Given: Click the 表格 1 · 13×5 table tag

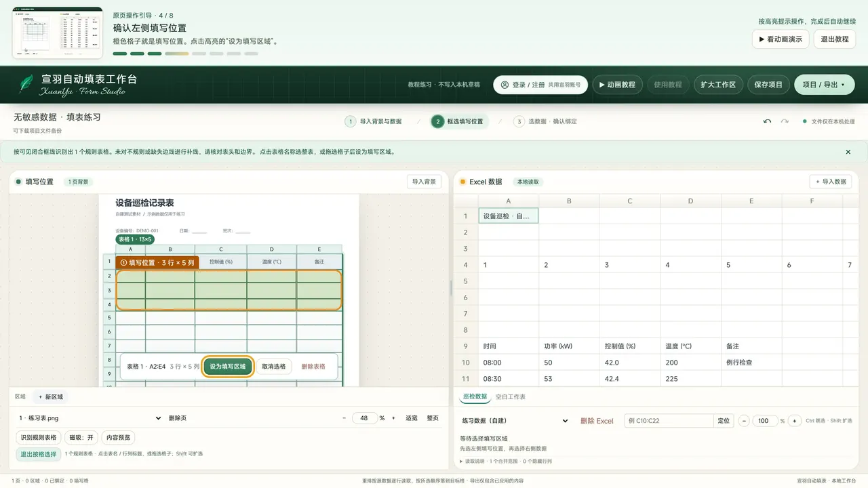Looking at the screenshot, I should click(136, 239).
